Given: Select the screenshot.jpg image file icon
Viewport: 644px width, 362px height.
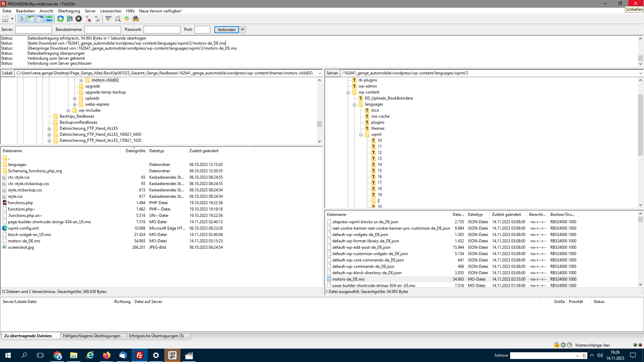Looking at the screenshot, I should 5,247.
